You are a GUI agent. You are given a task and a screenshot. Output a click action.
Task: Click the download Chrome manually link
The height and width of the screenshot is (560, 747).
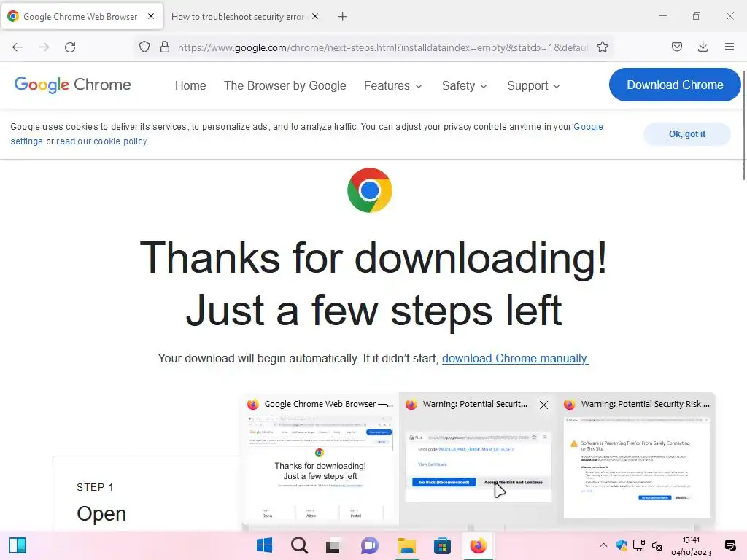516,359
